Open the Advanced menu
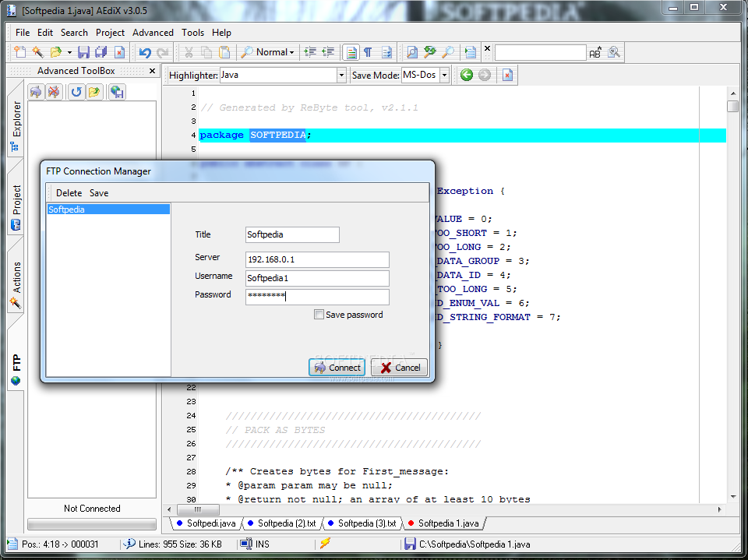Screen dimensions: 748x560 (x=153, y=33)
